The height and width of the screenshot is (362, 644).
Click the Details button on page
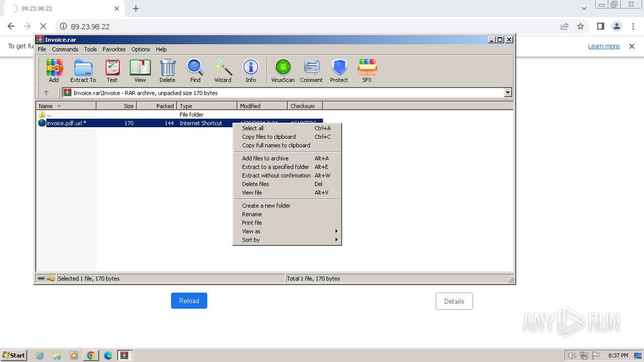click(454, 301)
